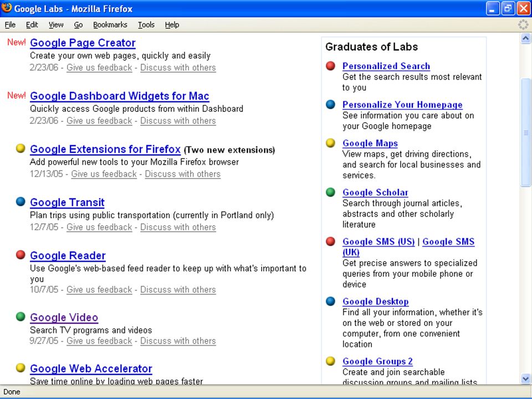Click scrollbar up arrow
Viewport: 532px width, 399px height.
click(525, 38)
